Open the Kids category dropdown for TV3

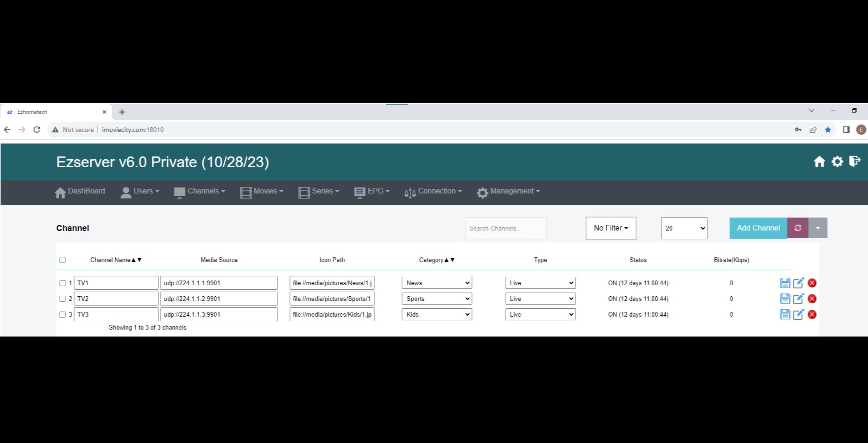[437, 314]
